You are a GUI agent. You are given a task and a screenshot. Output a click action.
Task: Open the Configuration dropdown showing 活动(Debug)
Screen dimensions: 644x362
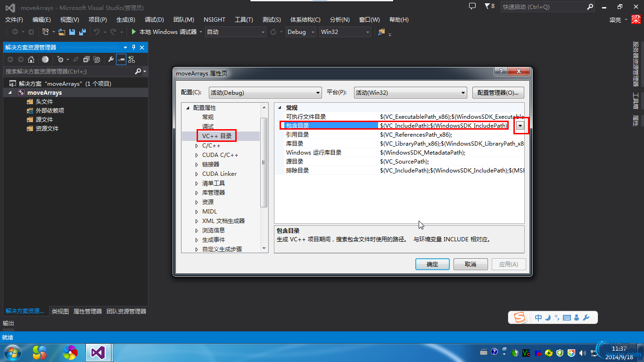pos(265,92)
